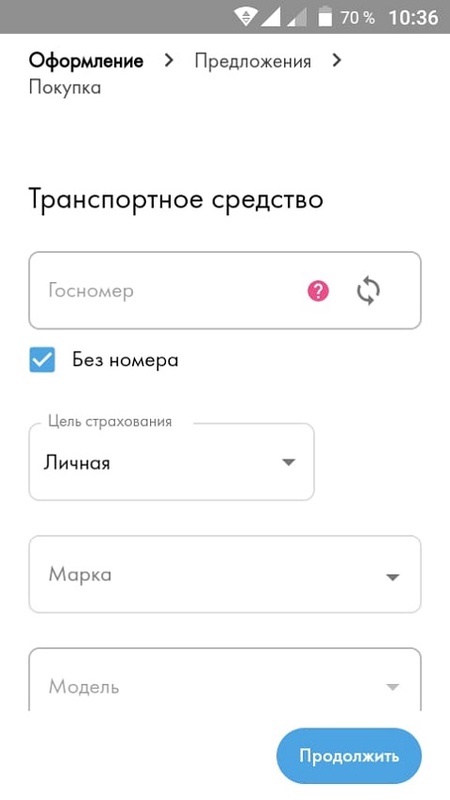
Task: Open the Оформление breadcrumb step
Action: [x=86, y=61]
